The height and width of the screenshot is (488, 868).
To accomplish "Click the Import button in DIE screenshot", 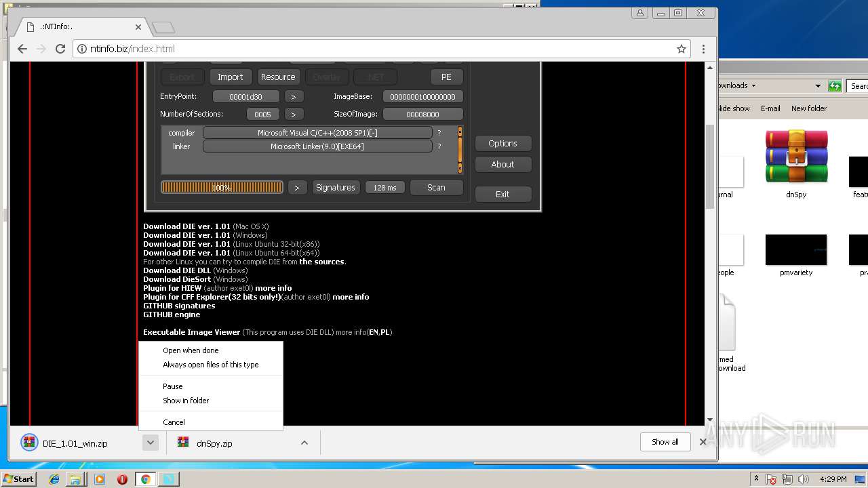I will coord(230,77).
